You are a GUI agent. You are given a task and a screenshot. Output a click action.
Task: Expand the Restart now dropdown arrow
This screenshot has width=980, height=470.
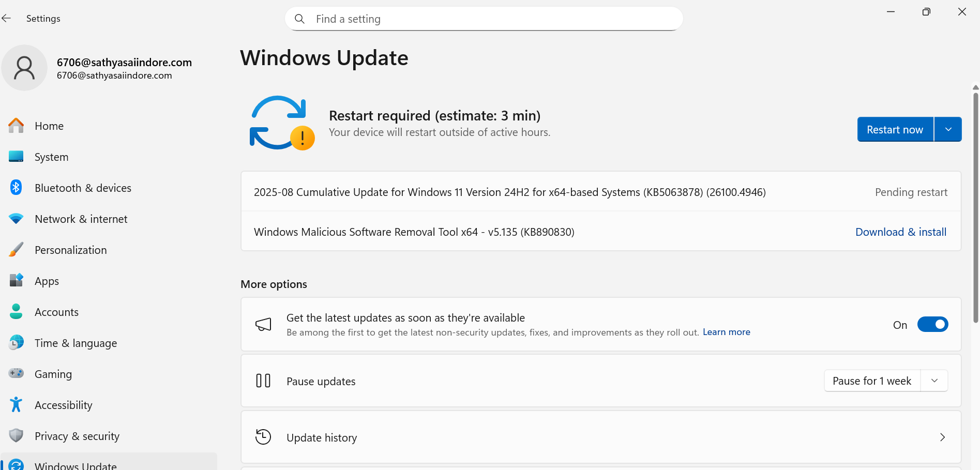948,129
